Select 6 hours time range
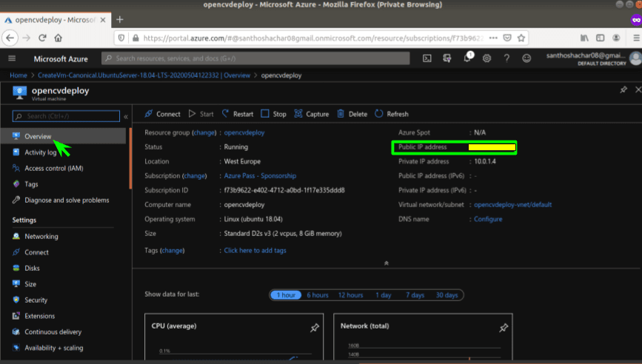This screenshot has height=364, width=642. (x=318, y=295)
